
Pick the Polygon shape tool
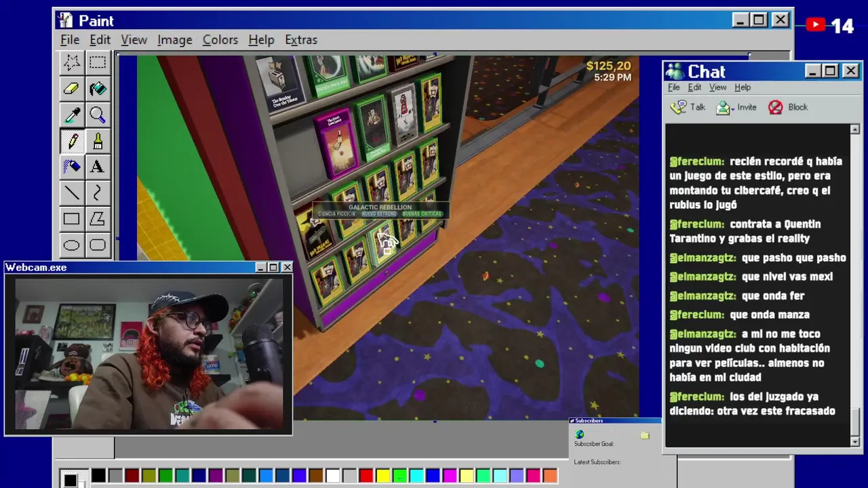pos(97,219)
